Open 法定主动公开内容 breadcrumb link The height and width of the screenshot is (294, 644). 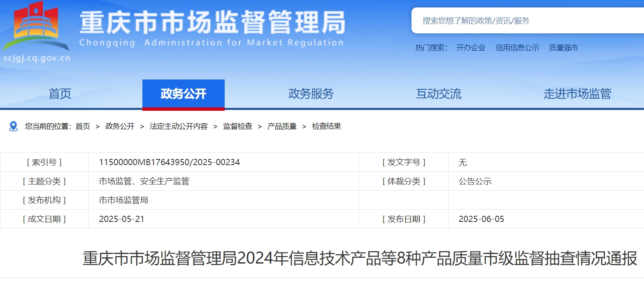pyautogui.click(x=179, y=126)
